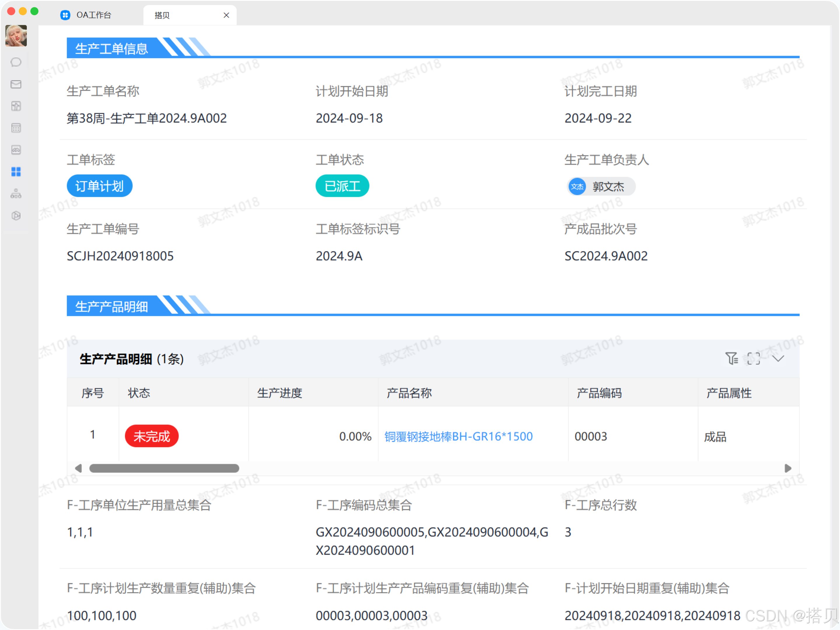840x630 pixels.
Task: Open the mail envelope icon in sidebar
Action: coord(16,84)
